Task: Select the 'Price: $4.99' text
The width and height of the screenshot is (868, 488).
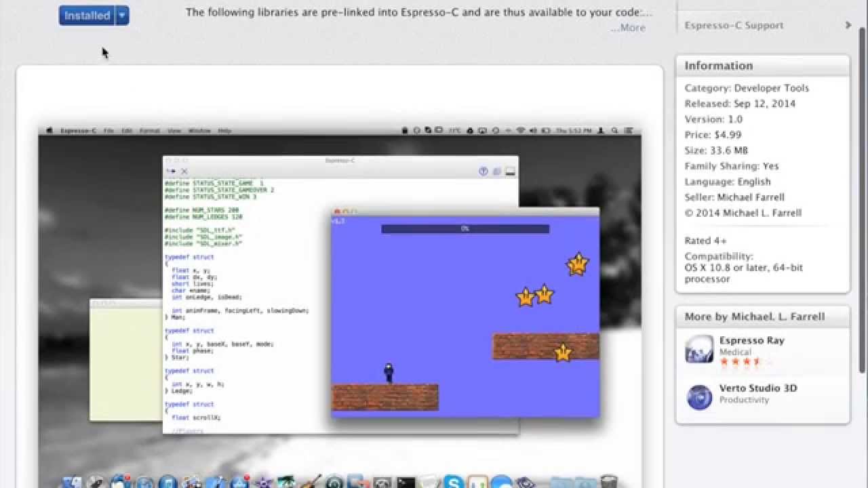Action: [713, 135]
